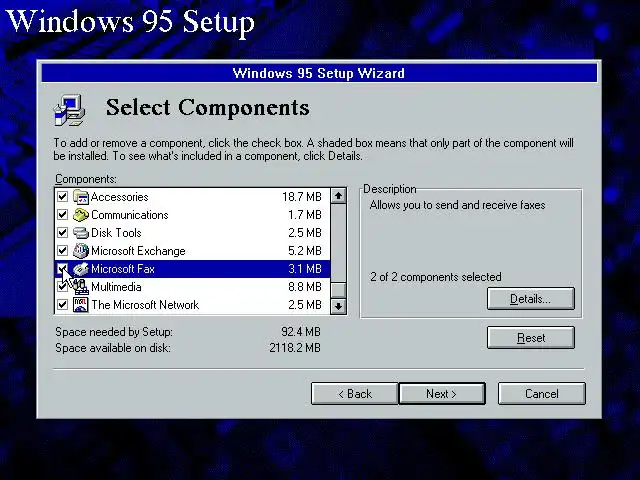The height and width of the screenshot is (480, 640).
Task: Click the '2 of 2 components selected' text
Action: [x=436, y=277]
